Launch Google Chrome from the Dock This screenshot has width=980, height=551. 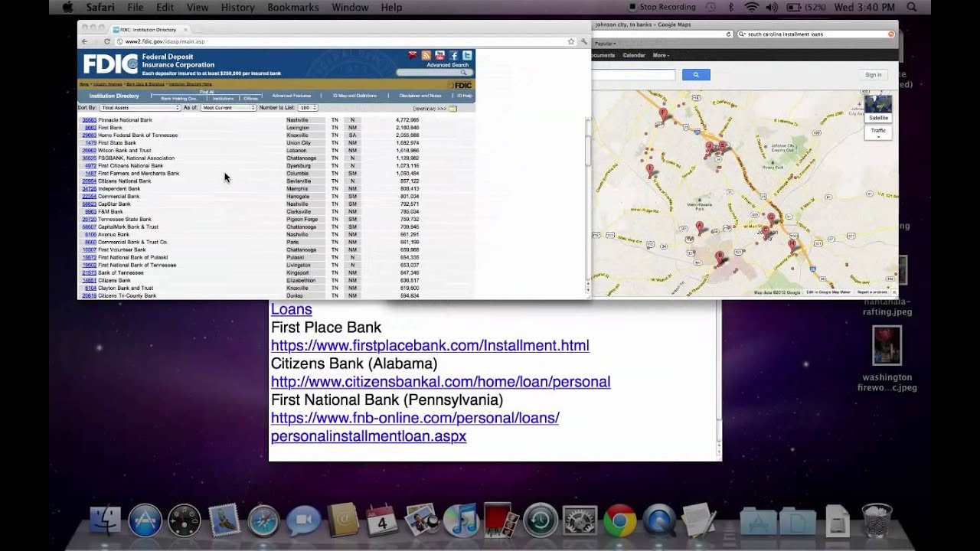pyautogui.click(x=620, y=521)
